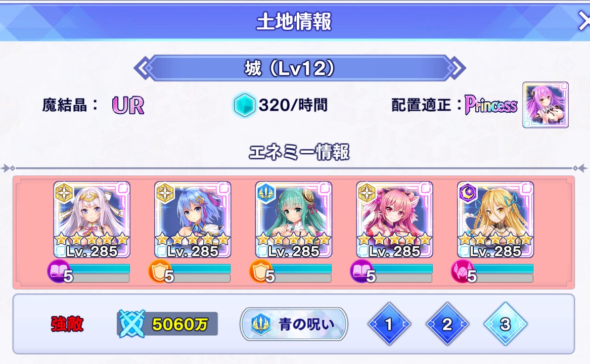Close the 土地情報 dialog
Image resolution: width=590 pixels, height=364 pixels.
point(583,22)
